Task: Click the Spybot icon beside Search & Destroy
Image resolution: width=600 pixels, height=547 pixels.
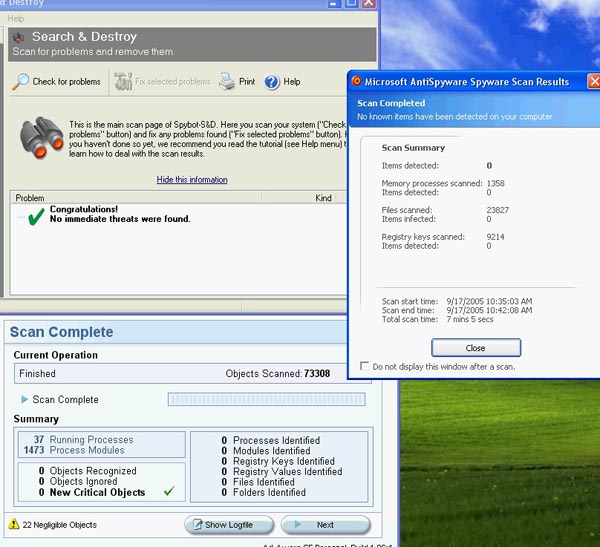Action: [19, 38]
